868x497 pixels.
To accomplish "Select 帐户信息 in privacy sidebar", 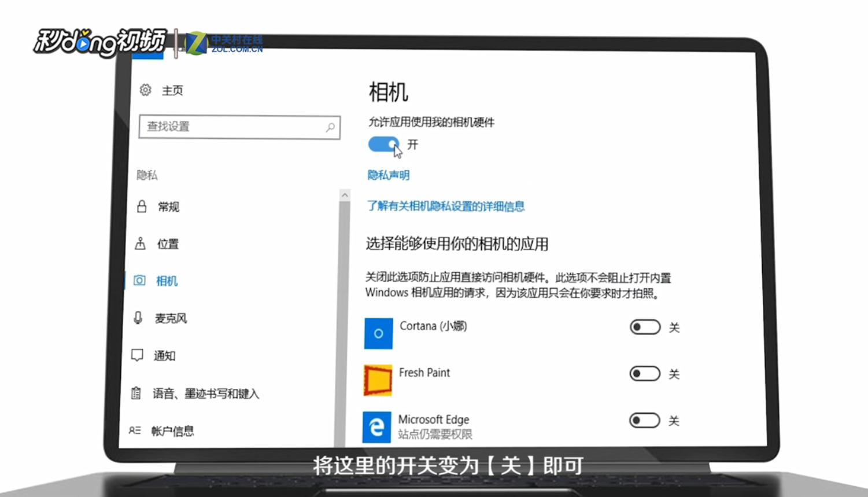I will pos(172,431).
